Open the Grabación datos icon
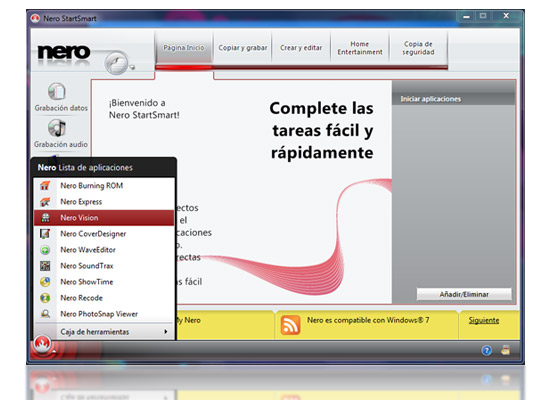560x400 pixels. (x=57, y=91)
